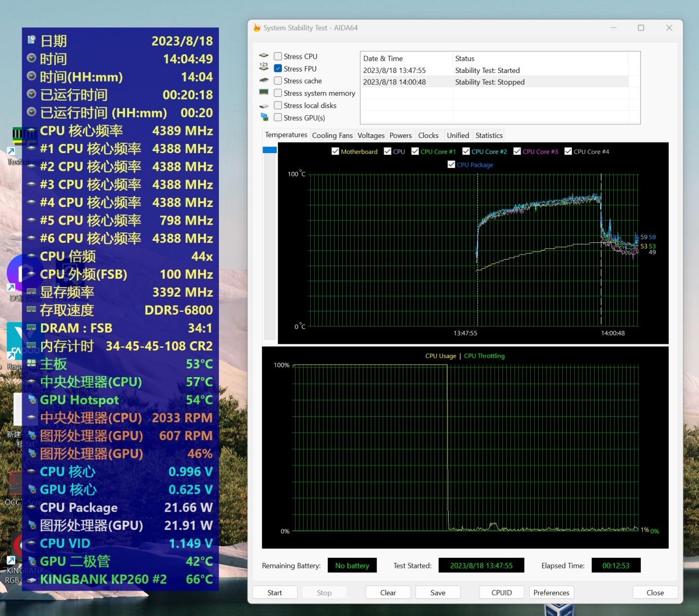Image resolution: width=699 pixels, height=616 pixels.
Task: Toggle the CPU Core #1 graph checkbox
Action: pos(415,151)
